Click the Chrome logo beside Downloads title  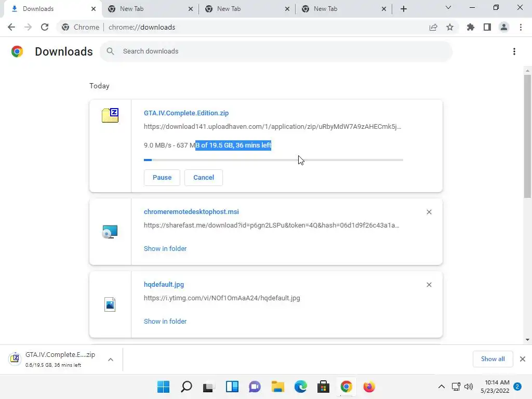17,51
